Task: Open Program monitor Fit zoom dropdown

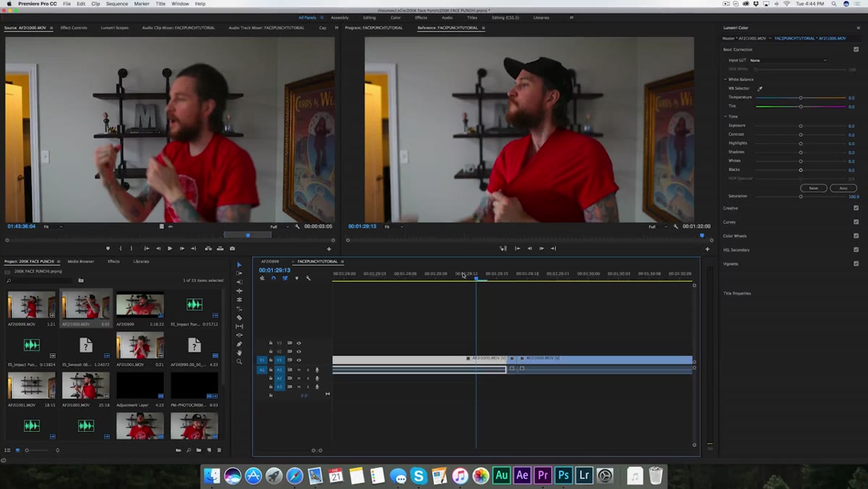Action: click(393, 226)
